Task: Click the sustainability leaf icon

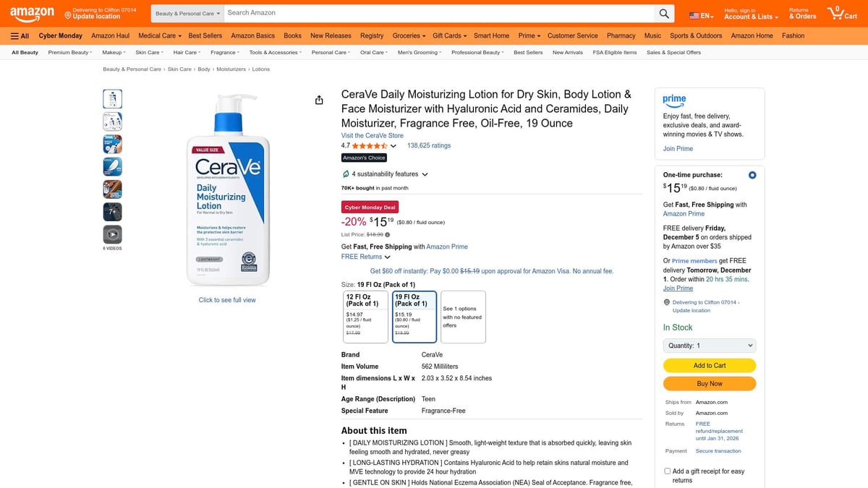Action: (345, 174)
